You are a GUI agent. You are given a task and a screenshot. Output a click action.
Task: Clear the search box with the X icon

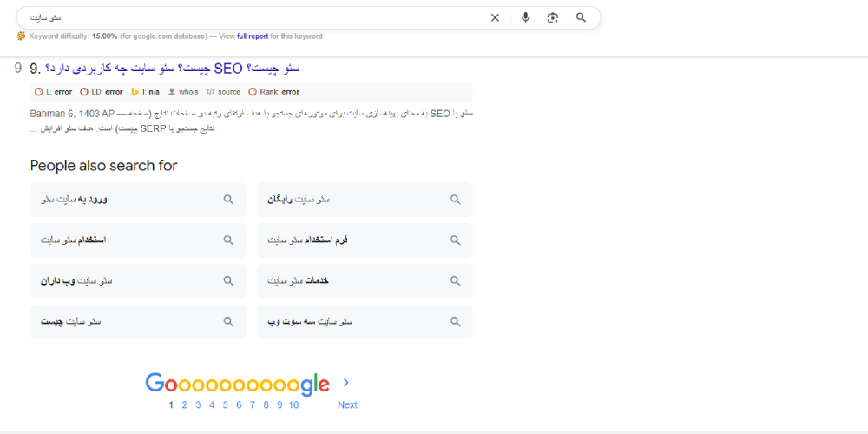tap(495, 17)
